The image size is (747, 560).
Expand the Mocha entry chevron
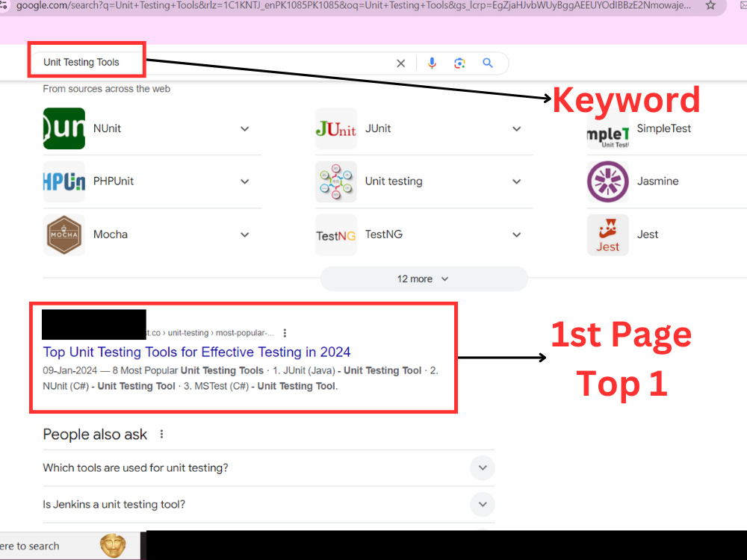tap(245, 234)
